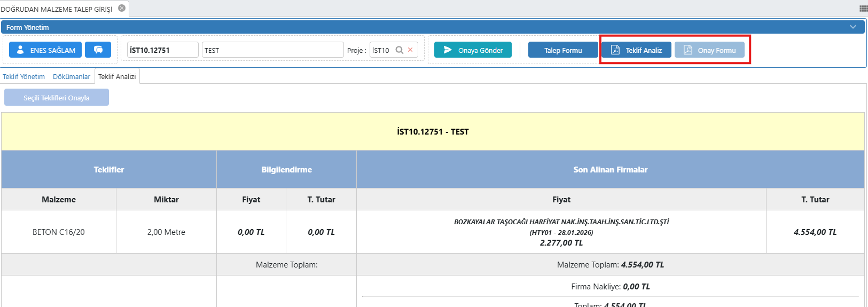The width and height of the screenshot is (868, 307).
Task: Collapse the Form Yönetim panel chevron
Action: click(853, 27)
